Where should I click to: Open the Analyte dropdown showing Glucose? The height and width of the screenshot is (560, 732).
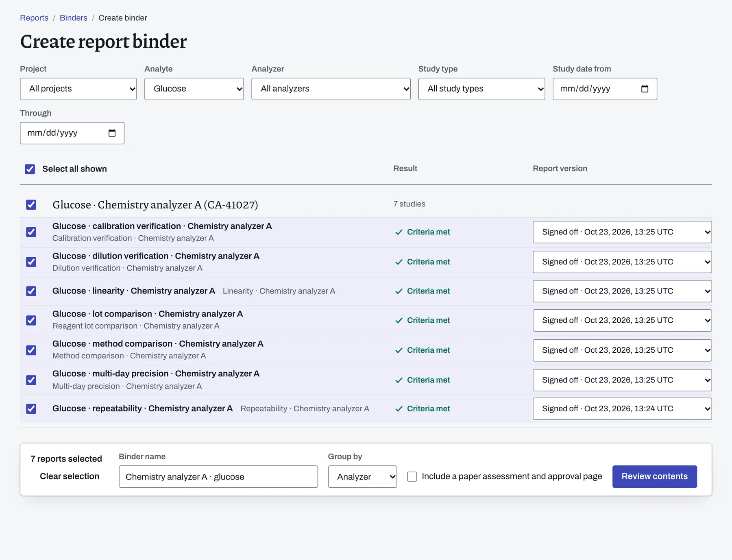[x=194, y=89]
